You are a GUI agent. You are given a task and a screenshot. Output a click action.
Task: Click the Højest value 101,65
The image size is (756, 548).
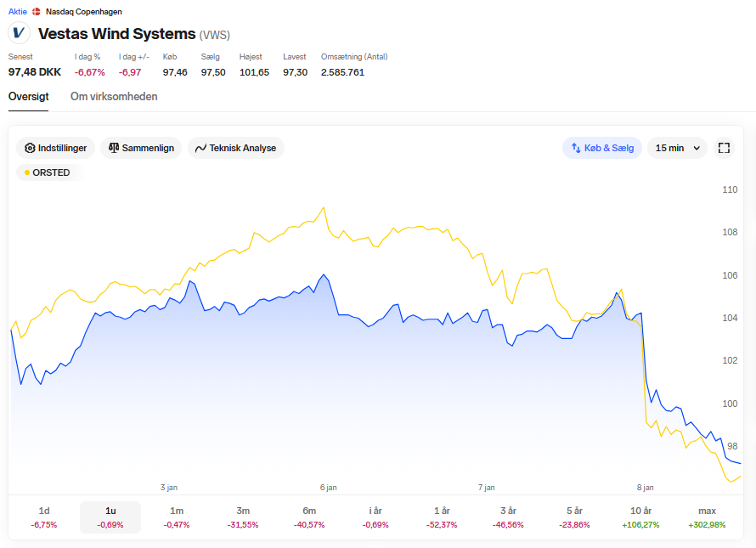[254, 72]
